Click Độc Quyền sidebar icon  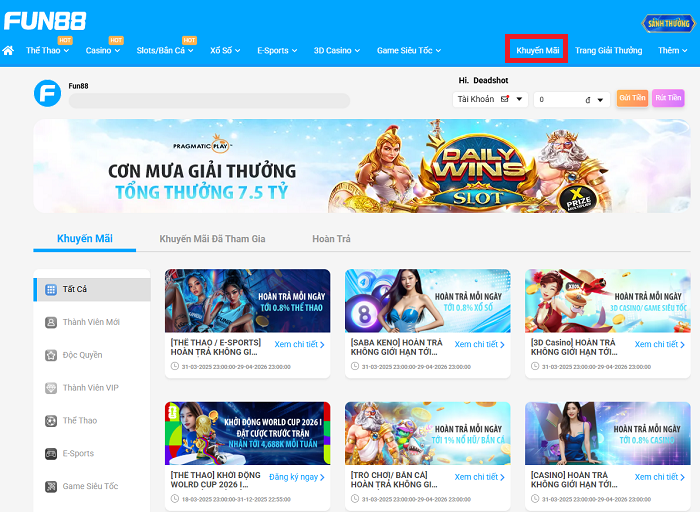tap(51, 355)
